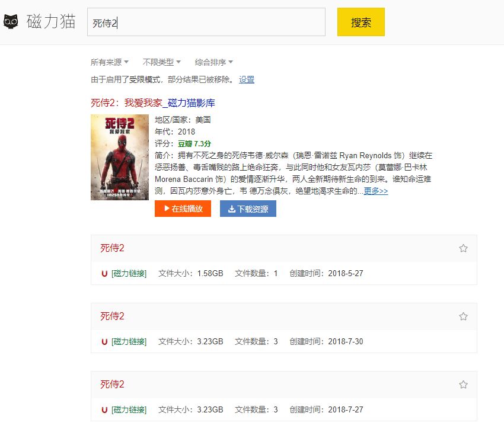Open the 不限类型 type dropdown
The width and height of the screenshot is (504, 429).
[161, 62]
